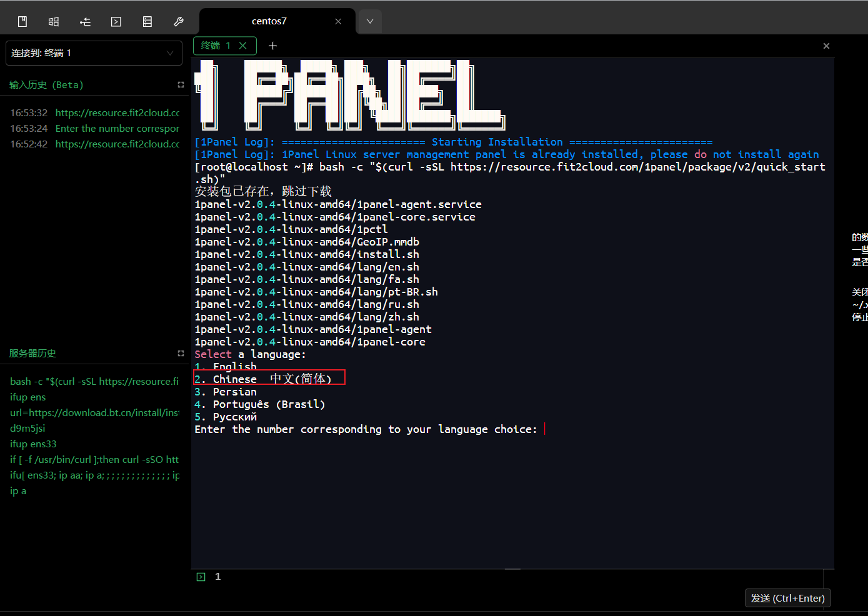Click the connection tree icon in toolbar
868x616 pixels.
tap(85, 22)
